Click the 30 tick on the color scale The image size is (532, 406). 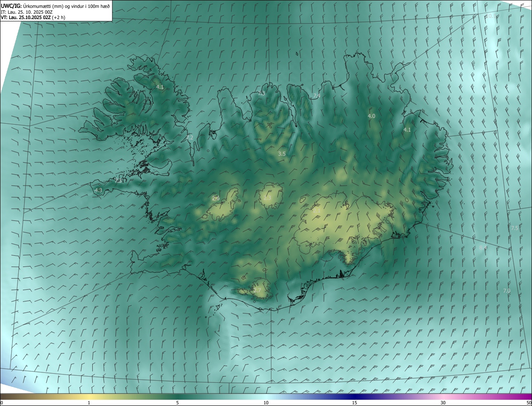coord(443,403)
